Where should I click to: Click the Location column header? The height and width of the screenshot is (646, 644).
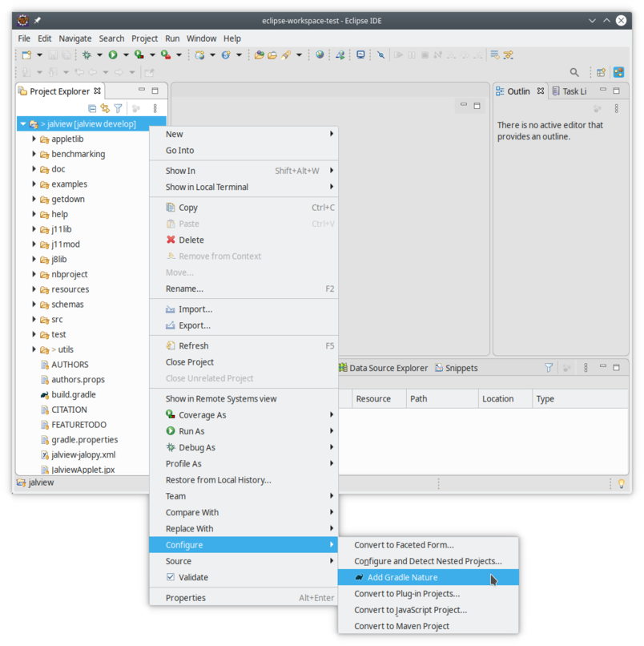505,399
